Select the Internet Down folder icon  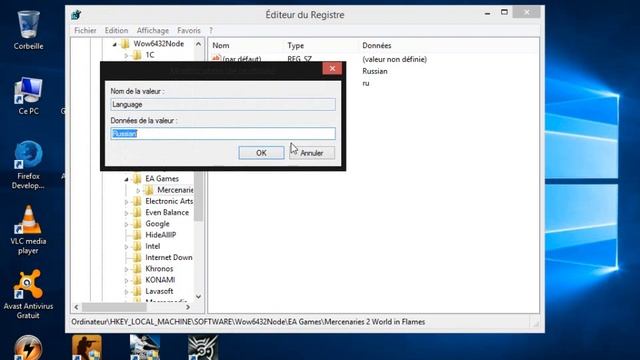click(138, 258)
